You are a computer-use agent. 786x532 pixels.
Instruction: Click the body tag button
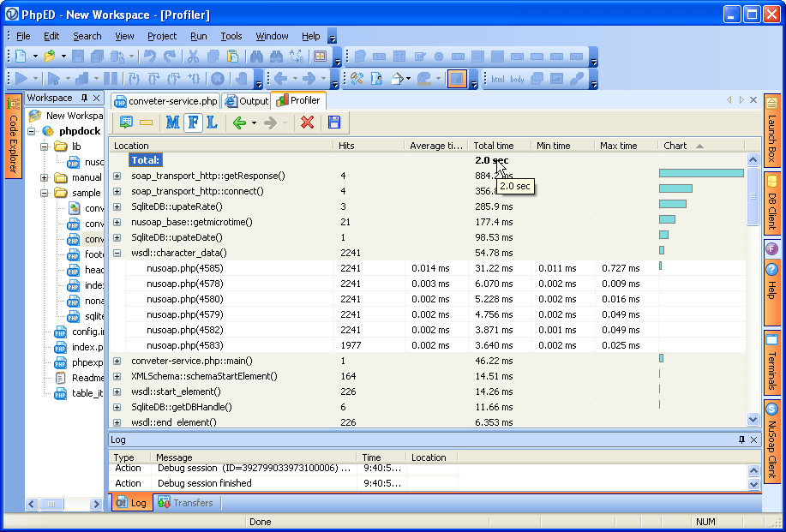point(517,79)
